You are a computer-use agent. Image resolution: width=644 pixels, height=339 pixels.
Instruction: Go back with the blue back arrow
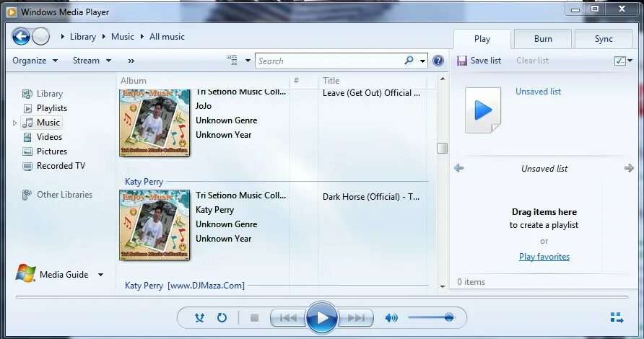coord(20,37)
